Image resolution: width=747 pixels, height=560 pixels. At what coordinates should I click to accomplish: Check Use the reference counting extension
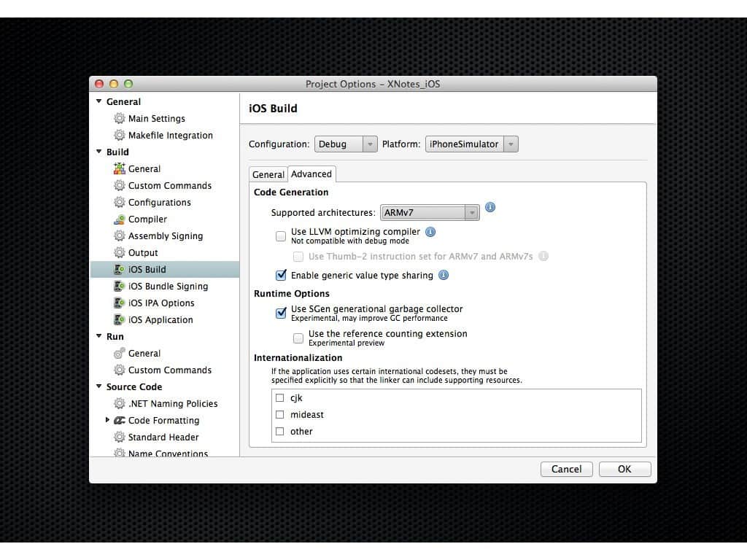298,338
